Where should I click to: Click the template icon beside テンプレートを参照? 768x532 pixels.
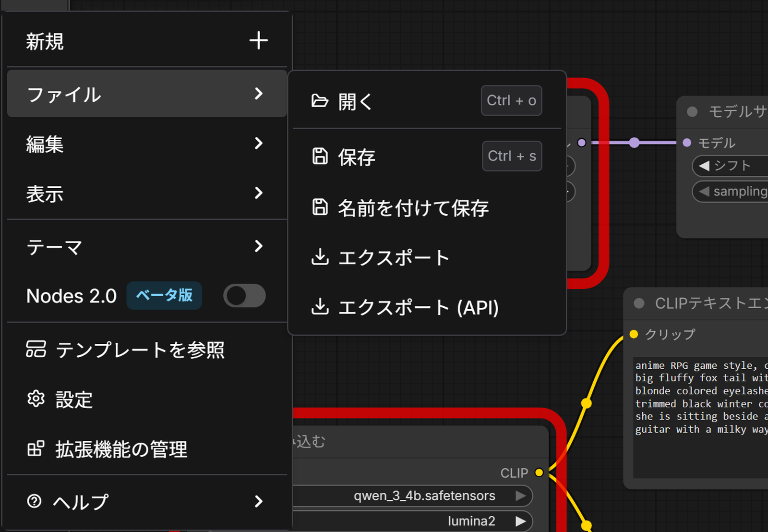[36, 349]
